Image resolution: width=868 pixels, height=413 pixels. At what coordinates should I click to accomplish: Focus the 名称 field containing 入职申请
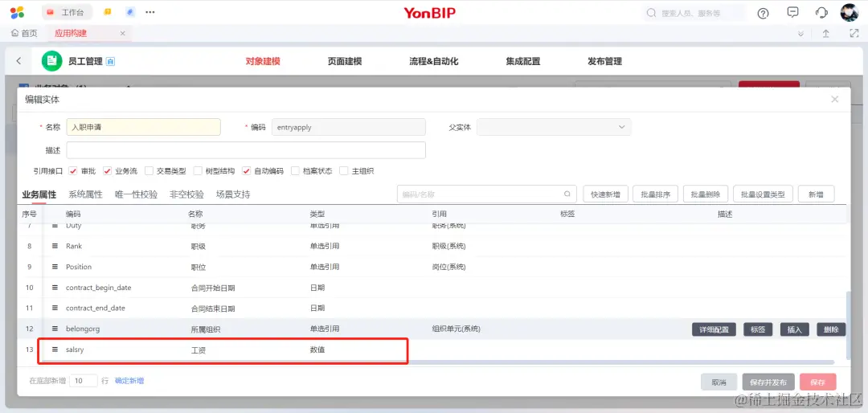coord(143,127)
